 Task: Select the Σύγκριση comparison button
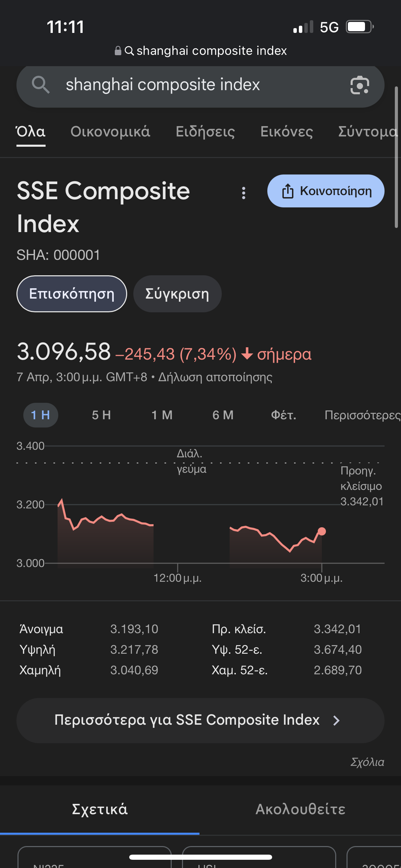coord(177,294)
